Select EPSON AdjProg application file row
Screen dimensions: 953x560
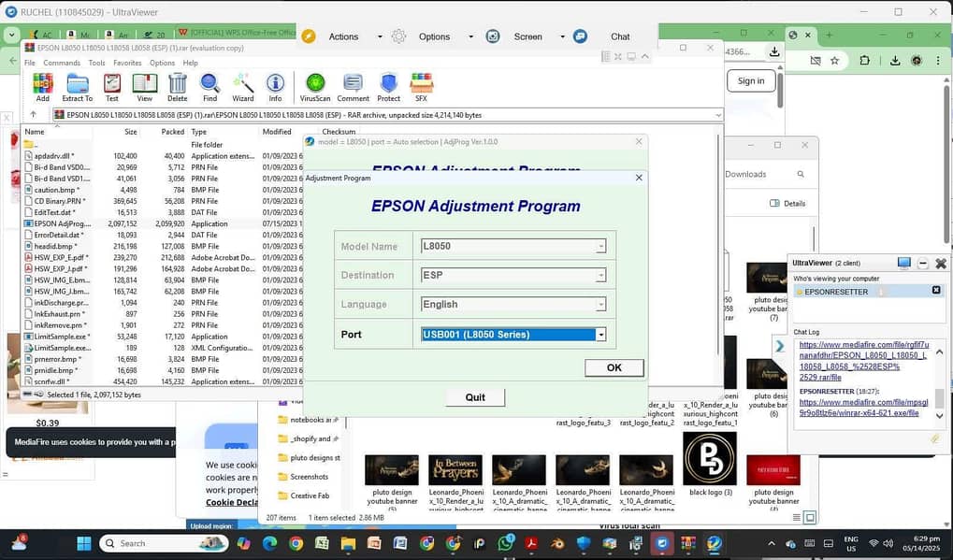[x=161, y=223]
